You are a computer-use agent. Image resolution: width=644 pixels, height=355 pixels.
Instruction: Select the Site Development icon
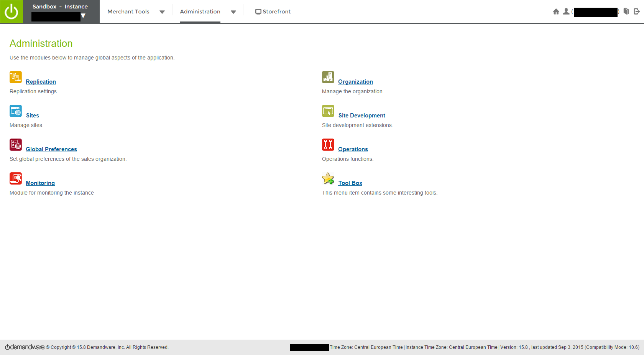tap(328, 111)
